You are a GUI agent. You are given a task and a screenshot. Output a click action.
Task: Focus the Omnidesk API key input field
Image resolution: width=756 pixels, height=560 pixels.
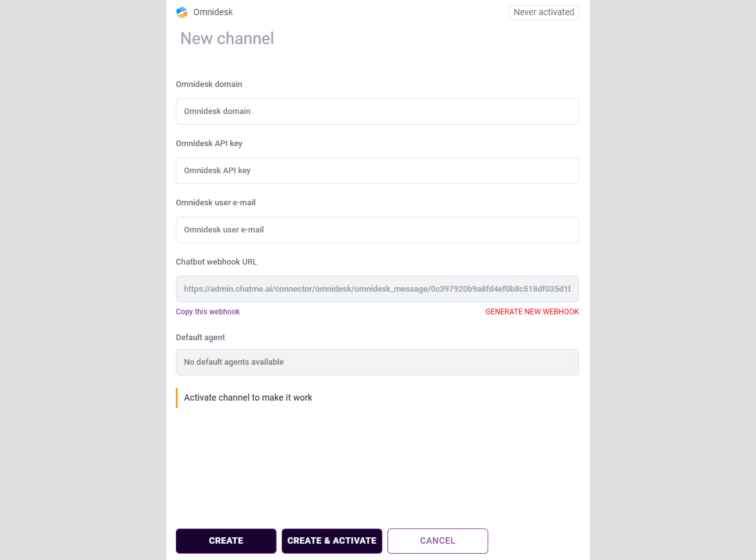click(x=377, y=171)
